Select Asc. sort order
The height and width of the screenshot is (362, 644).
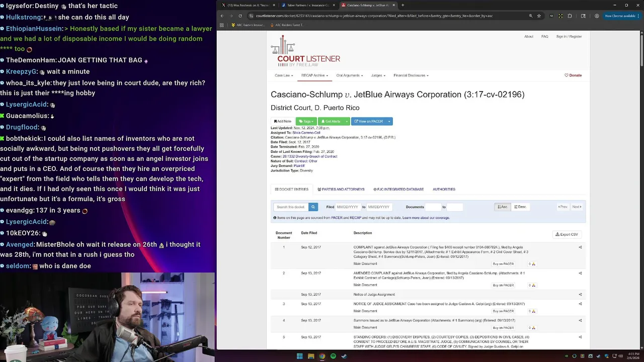(502, 207)
